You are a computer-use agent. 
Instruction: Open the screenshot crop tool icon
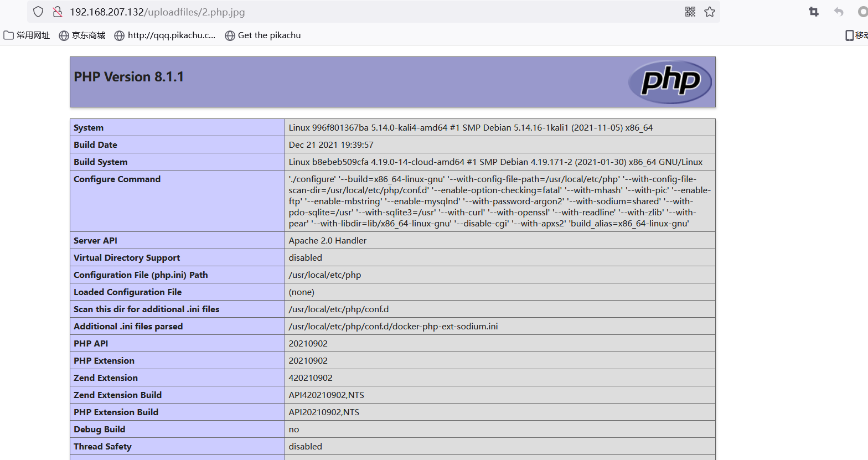pyautogui.click(x=814, y=12)
